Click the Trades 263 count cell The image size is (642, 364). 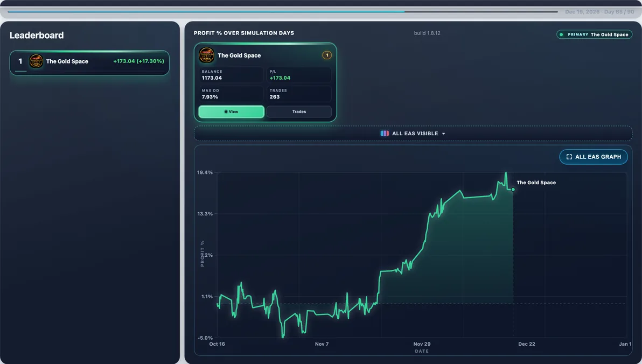[299, 94]
